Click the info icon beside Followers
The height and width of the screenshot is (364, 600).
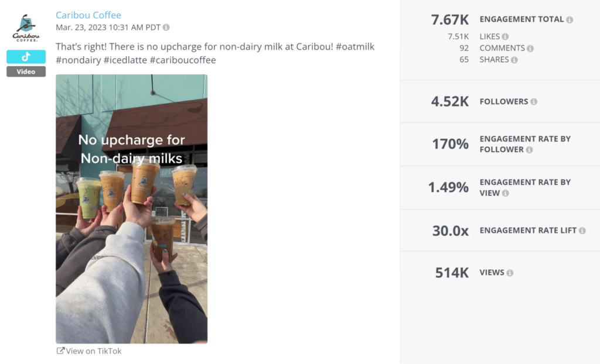tap(534, 101)
